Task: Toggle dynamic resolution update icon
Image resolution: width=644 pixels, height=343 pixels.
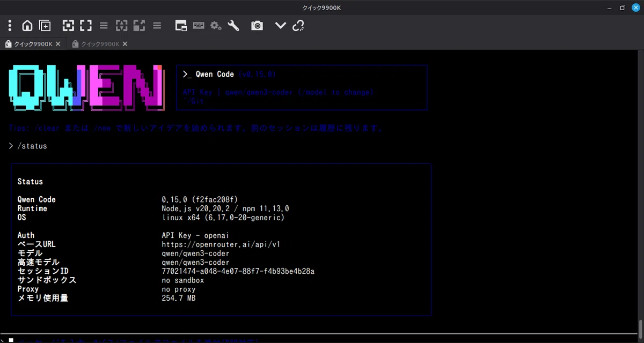Action: click(122, 25)
